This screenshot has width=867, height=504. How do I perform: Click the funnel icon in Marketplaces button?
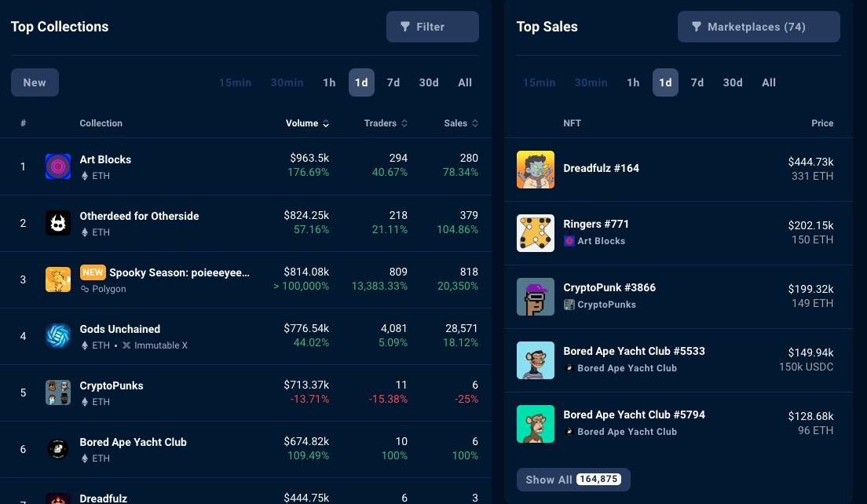pyautogui.click(x=697, y=27)
